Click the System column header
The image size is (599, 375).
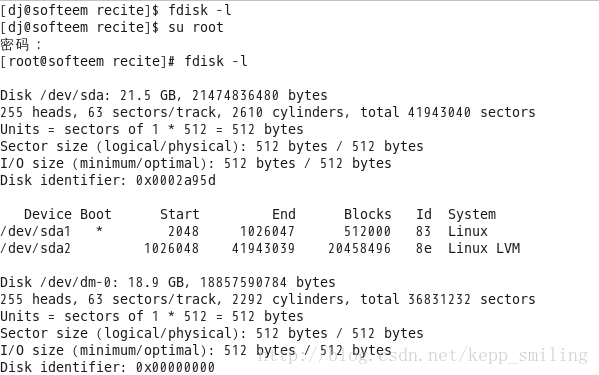472,215
